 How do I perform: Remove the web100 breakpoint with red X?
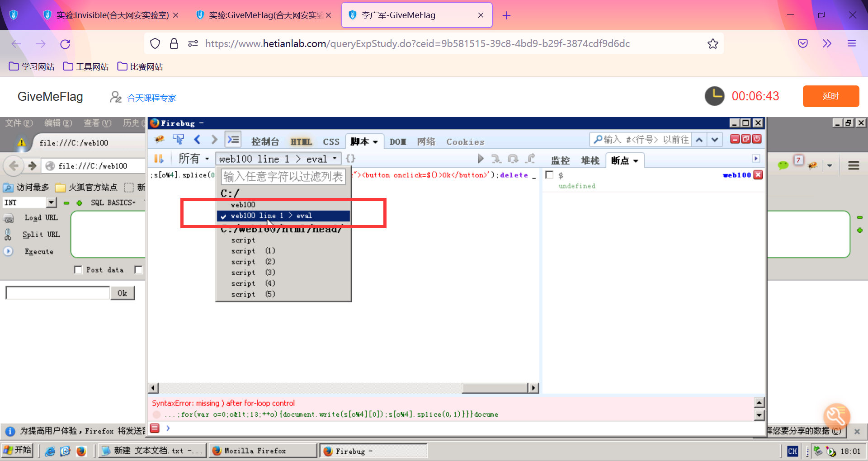[x=759, y=175]
